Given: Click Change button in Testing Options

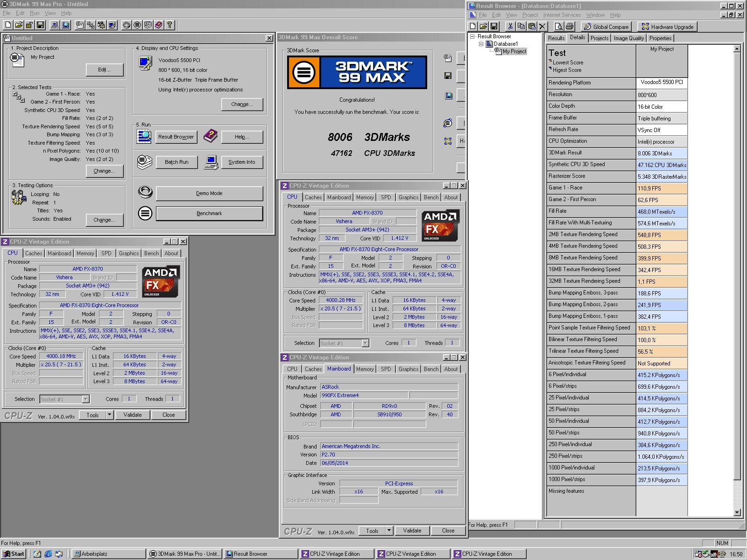Looking at the screenshot, I should click(x=105, y=220).
